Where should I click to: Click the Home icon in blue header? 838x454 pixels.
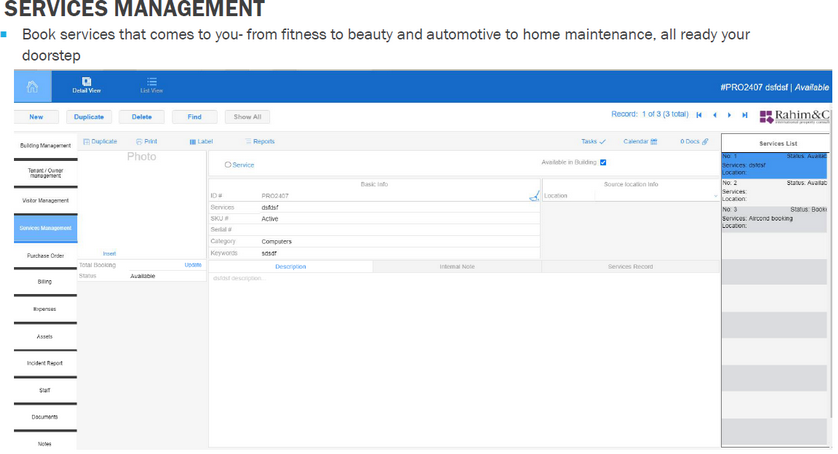click(32, 87)
